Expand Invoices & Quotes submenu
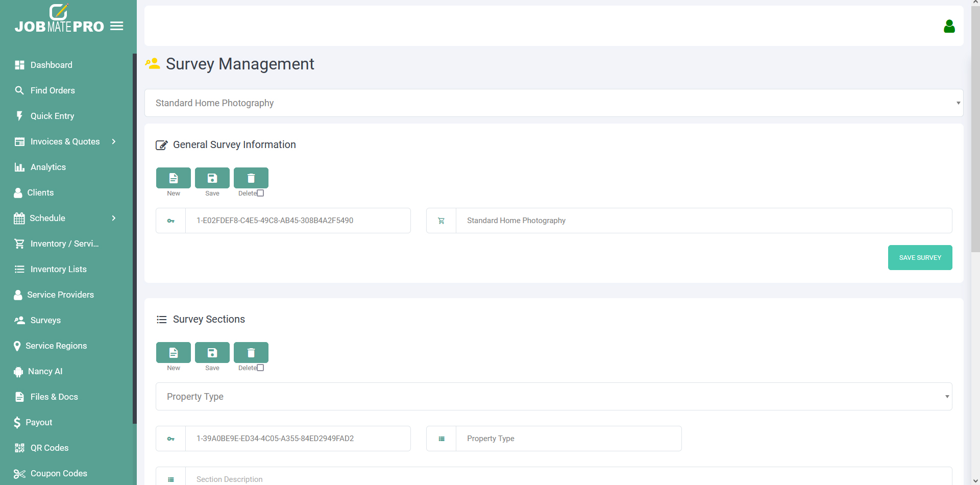The image size is (980, 485). (x=113, y=141)
